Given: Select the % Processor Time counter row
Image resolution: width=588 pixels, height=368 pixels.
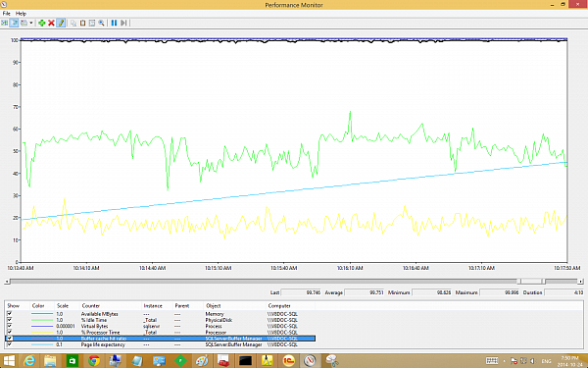Looking at the screenshot, I should pyautogui.click(x=160, y=332).
